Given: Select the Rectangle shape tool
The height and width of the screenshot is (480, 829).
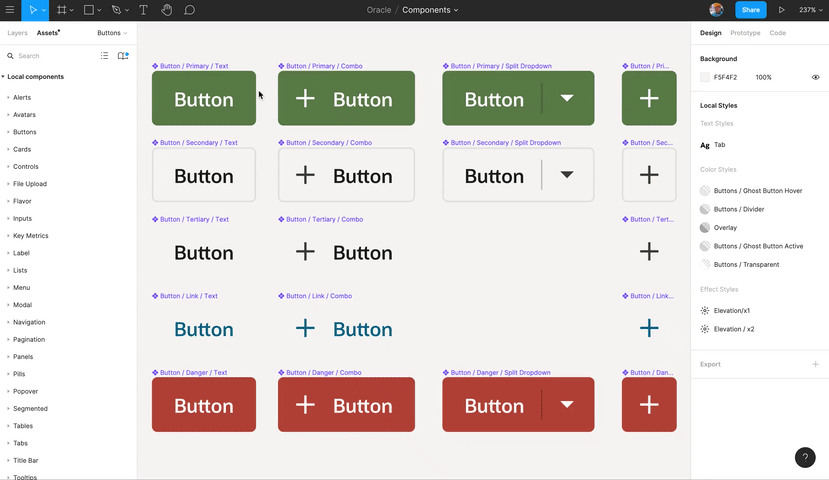Looking at the screenshot, I should [89, 10].
